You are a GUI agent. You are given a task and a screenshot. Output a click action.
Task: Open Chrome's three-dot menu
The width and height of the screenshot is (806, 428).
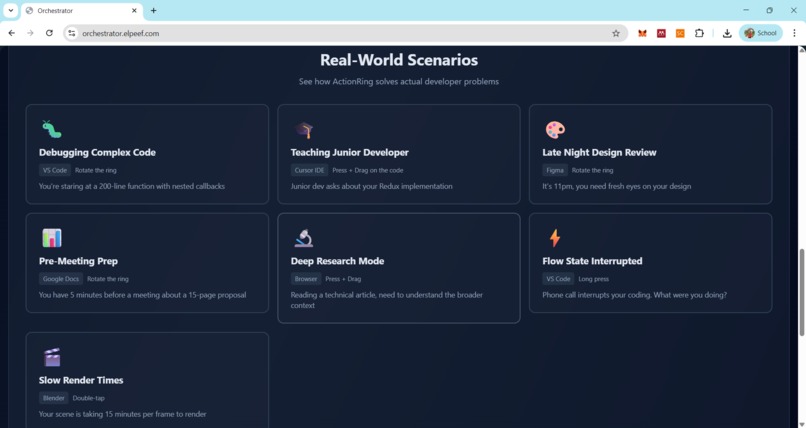(794, 33)
